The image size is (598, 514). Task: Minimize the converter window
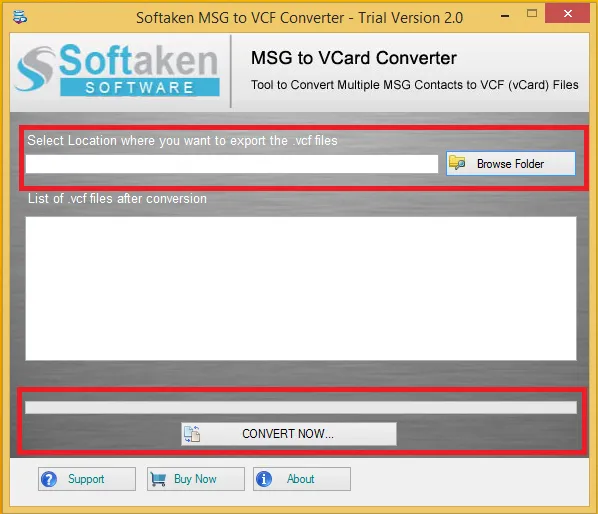pyautogui.click(x=505, y=16)
